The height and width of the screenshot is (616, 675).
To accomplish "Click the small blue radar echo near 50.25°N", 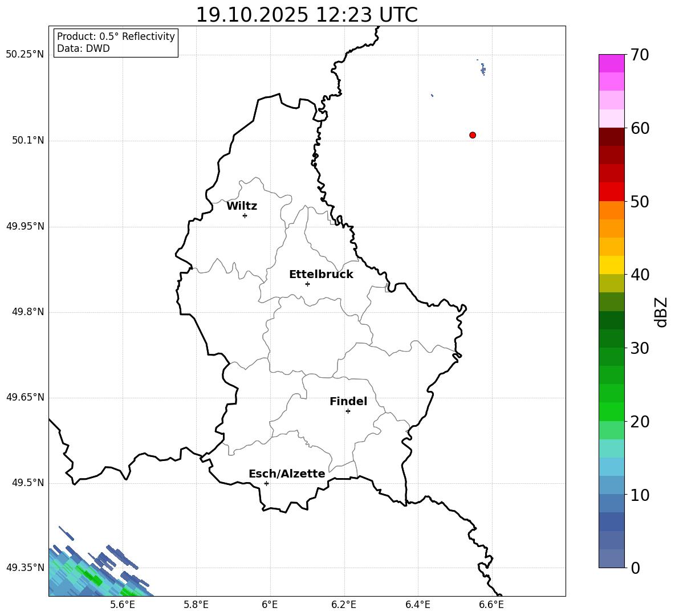I will [483, 69].
